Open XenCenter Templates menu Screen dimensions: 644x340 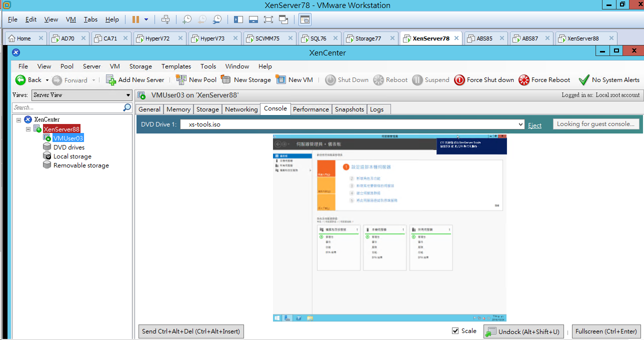tap(176, 66)
